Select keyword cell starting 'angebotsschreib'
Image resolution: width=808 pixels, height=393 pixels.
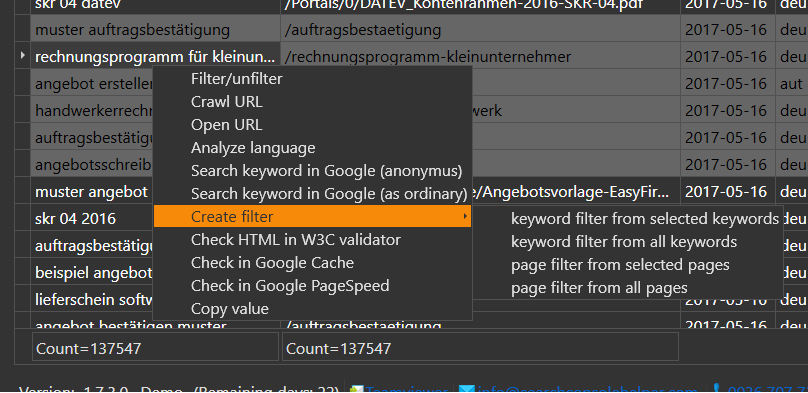[93, 164]
